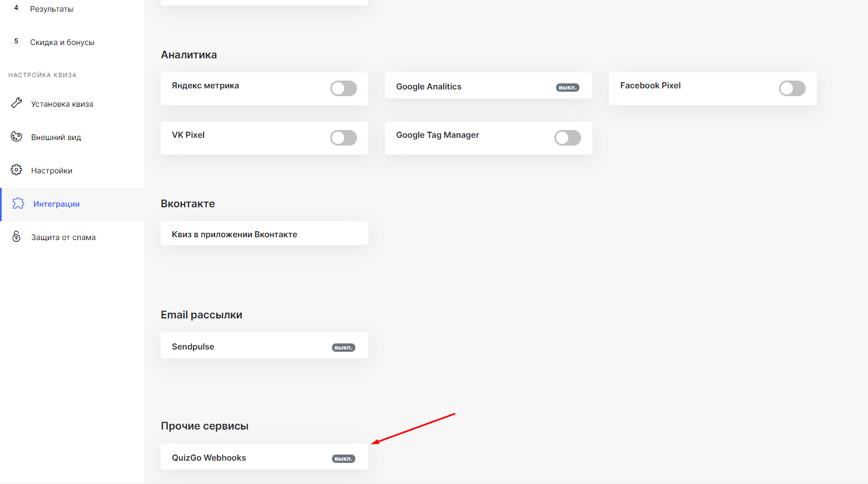
Task: Open the Результаты step in sidebar
Action: point(52,9)
